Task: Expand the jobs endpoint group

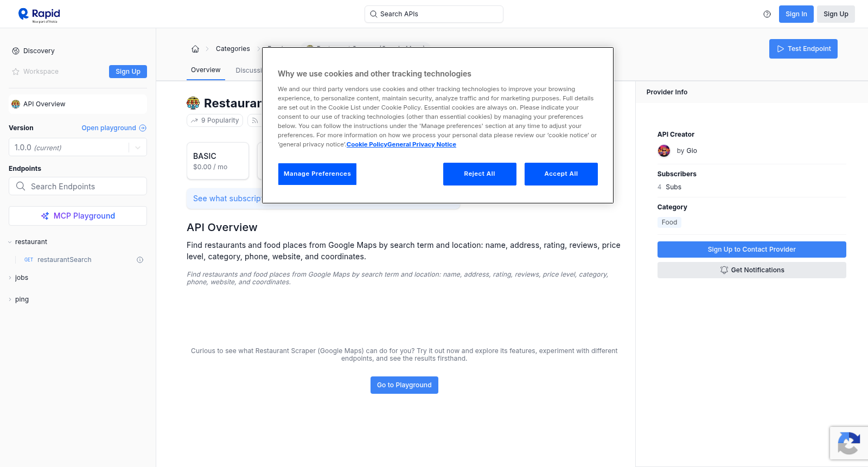Action: (x=22, y=278)
